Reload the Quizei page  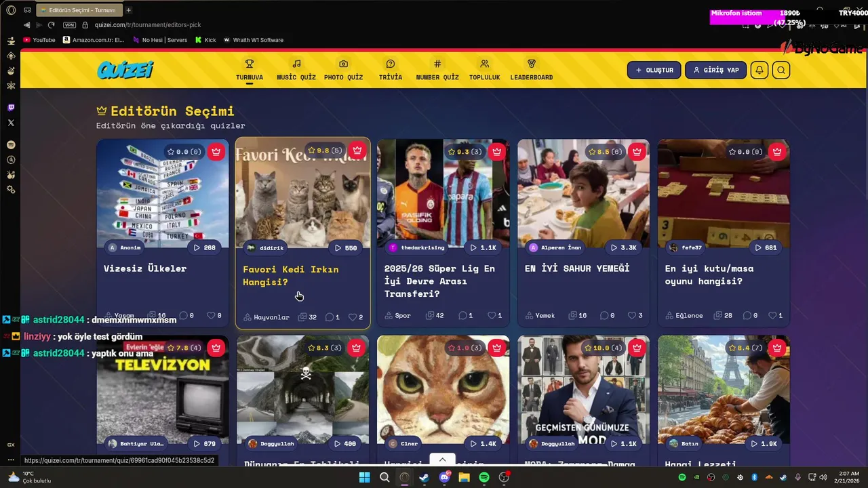pos(51,25)
